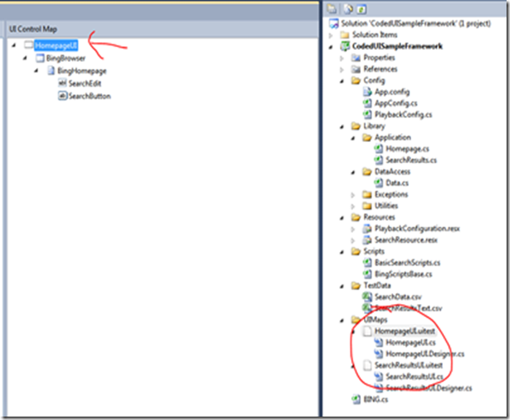510x420 pixels.
Task: Click the solution icon next to CodedUISampleFramework solution
Action: [x=334, y=23]
